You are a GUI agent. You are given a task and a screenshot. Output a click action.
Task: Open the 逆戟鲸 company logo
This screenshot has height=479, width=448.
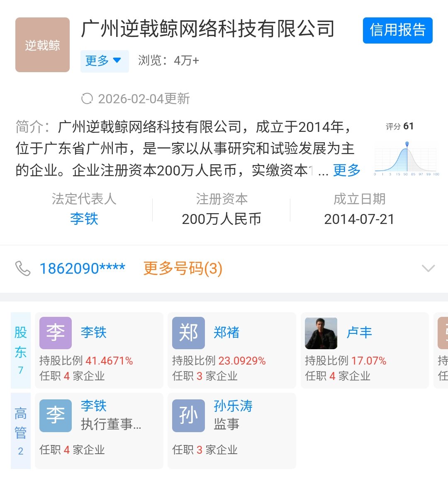coord(42,45)
